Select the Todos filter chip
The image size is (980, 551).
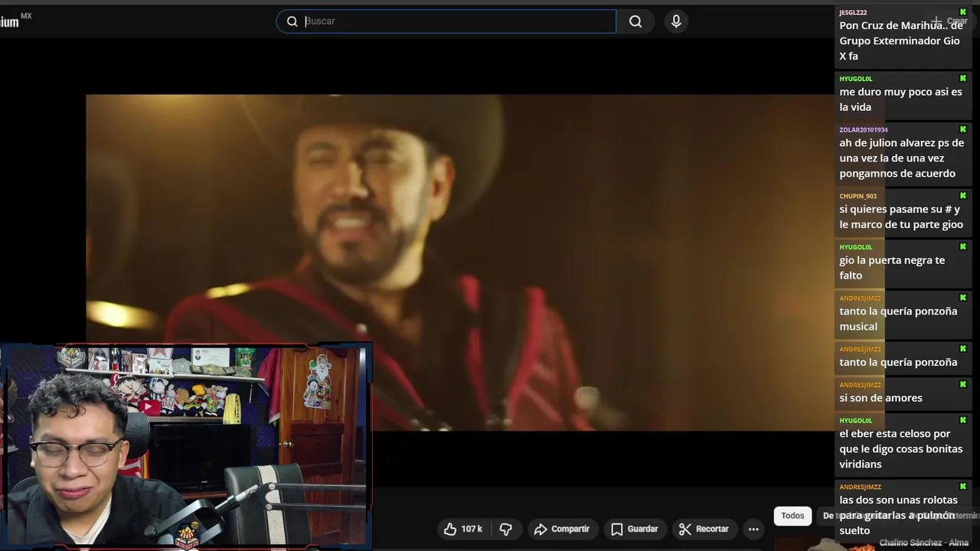pyautogui.click(x=792, y=516)
